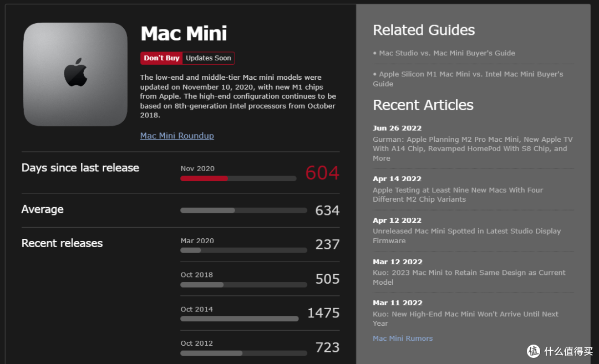The height and width of the screenshot is (364, 599).
Task: Click the Mac Mini product image
Action: click(x=75, y=74)
